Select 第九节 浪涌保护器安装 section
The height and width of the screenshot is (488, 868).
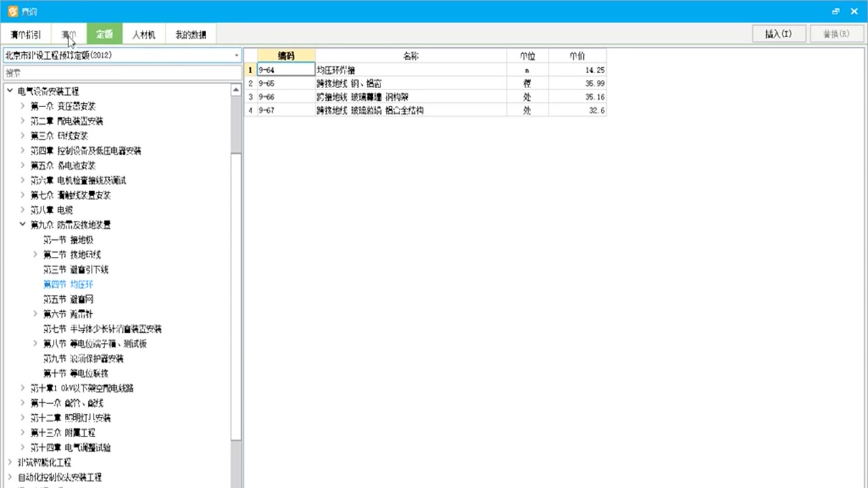83,359
